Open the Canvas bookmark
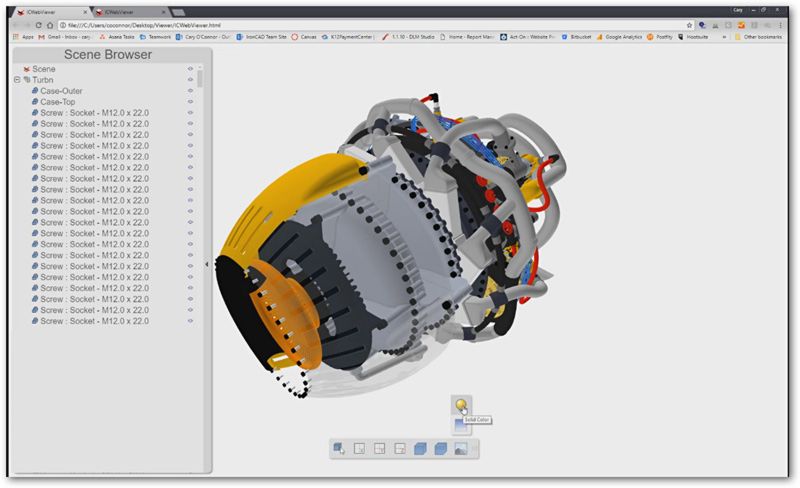 pyautogui.click(x=304, y=37)
